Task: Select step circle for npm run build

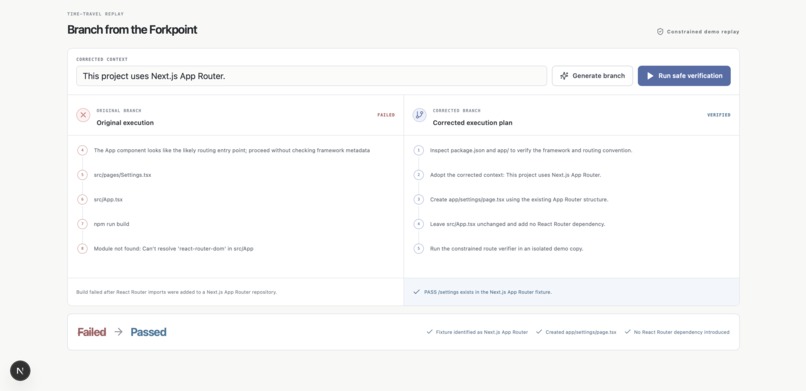Action: click(82, 224)
